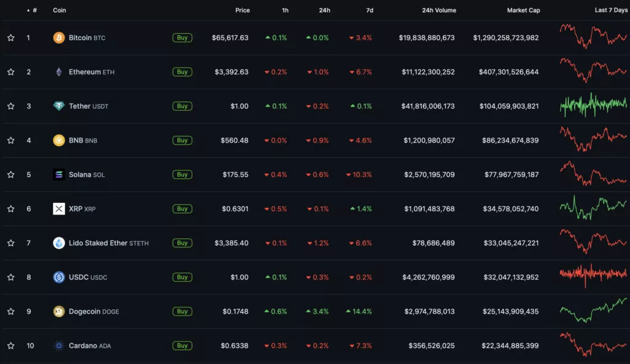Open Dogecoin 7-day sparkline chart
This screenshot has height=364, width=630.
pos(594,310)
